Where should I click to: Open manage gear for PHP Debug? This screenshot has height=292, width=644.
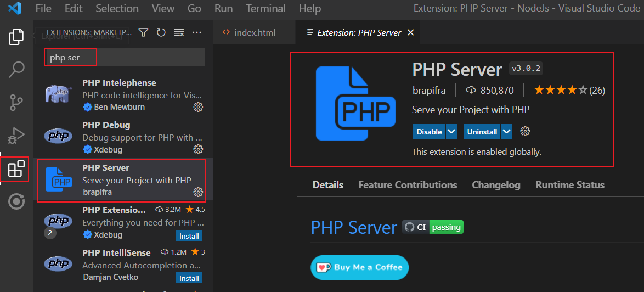pyautogui.click(x=198, y=149)
